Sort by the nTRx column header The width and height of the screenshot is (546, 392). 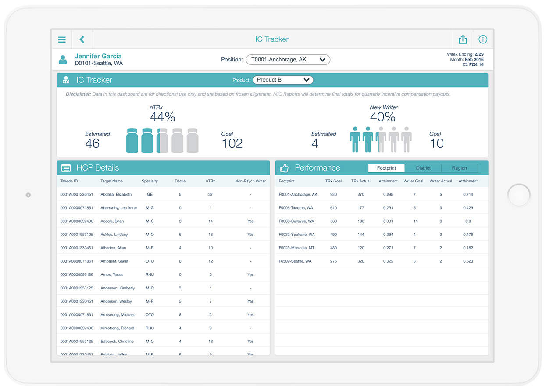coord(211,181)
